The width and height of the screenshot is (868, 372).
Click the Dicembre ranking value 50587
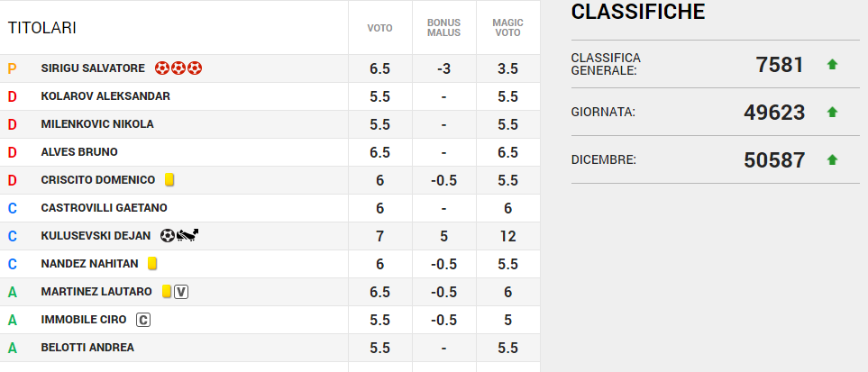(x=773, y=159)
